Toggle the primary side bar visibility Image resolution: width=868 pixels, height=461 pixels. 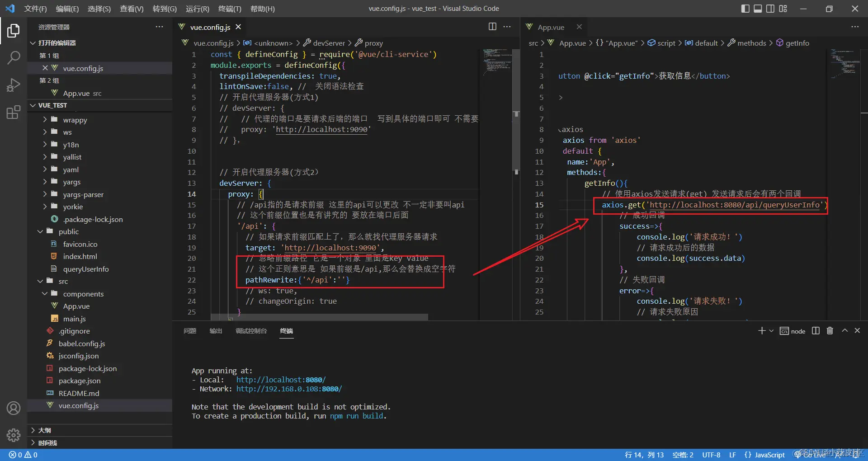pos(745,9)
